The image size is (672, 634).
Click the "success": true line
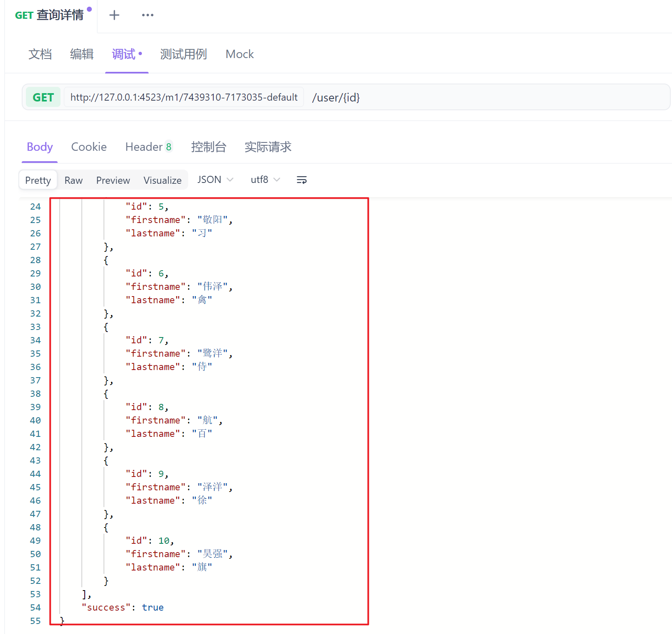pyautogui.click(x=123, y=607)
